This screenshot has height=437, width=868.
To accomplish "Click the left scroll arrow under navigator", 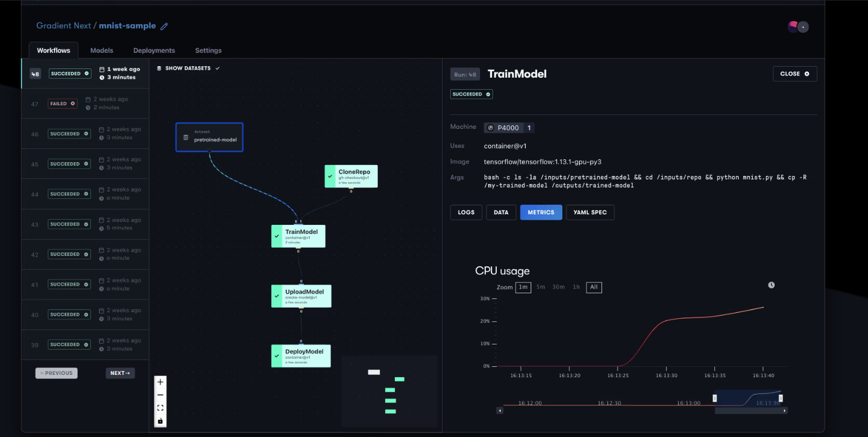I will (x=500, y=411).
